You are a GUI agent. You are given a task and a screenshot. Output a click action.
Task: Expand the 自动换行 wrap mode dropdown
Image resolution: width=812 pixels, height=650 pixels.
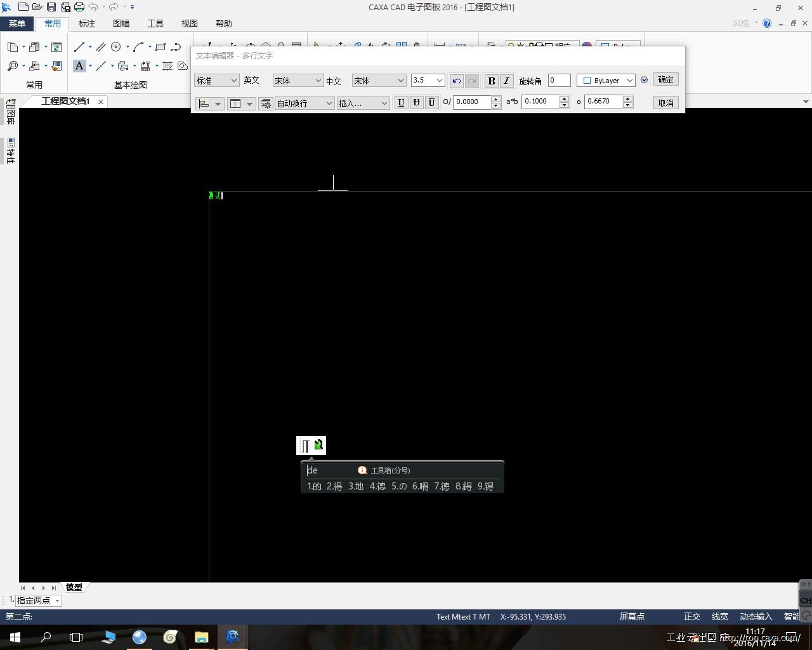(304, 103)
